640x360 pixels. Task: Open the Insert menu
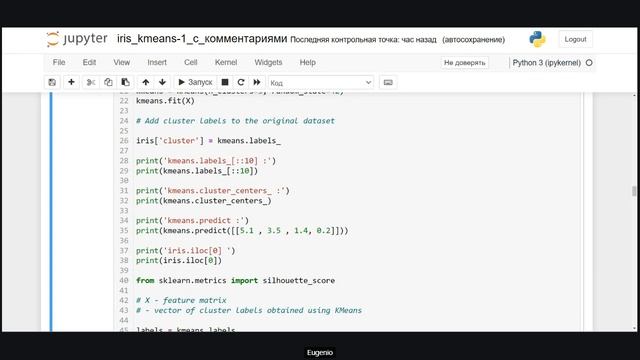pyautogui.click(x=157, y=62)
